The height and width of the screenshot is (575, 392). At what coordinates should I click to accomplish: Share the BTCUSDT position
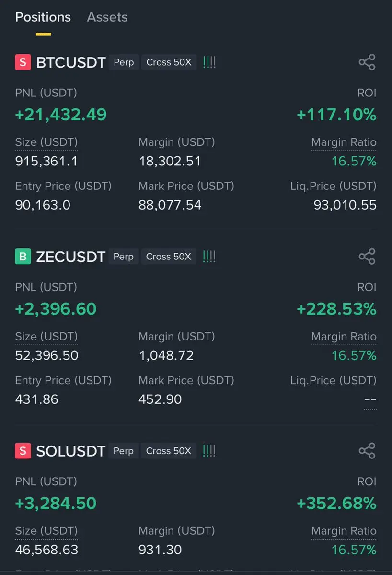[x=367, y=62]
